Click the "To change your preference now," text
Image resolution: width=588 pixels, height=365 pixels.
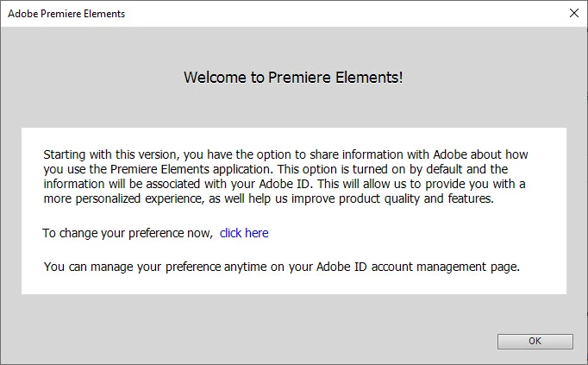pos(128,233)
